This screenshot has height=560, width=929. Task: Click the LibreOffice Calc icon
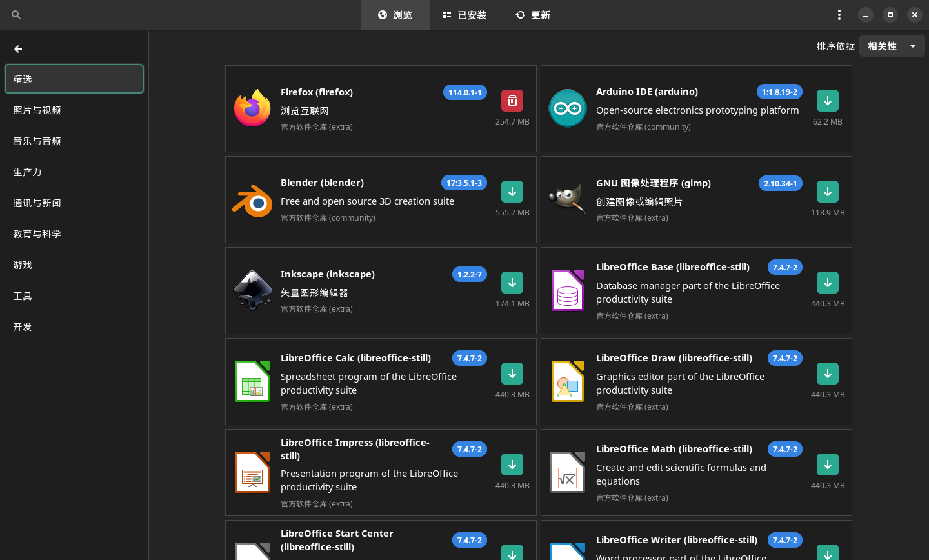pos(252,381)
